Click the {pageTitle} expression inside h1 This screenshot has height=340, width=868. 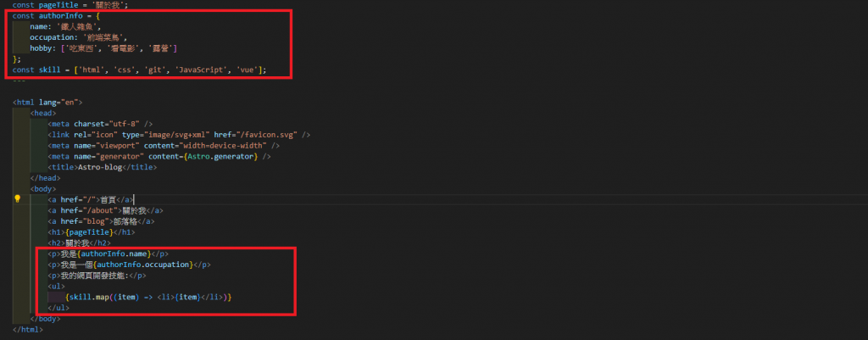(88, 232)
